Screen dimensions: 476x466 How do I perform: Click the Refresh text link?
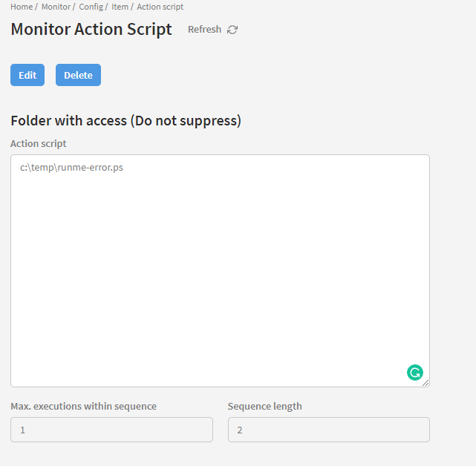pos(204,30)
